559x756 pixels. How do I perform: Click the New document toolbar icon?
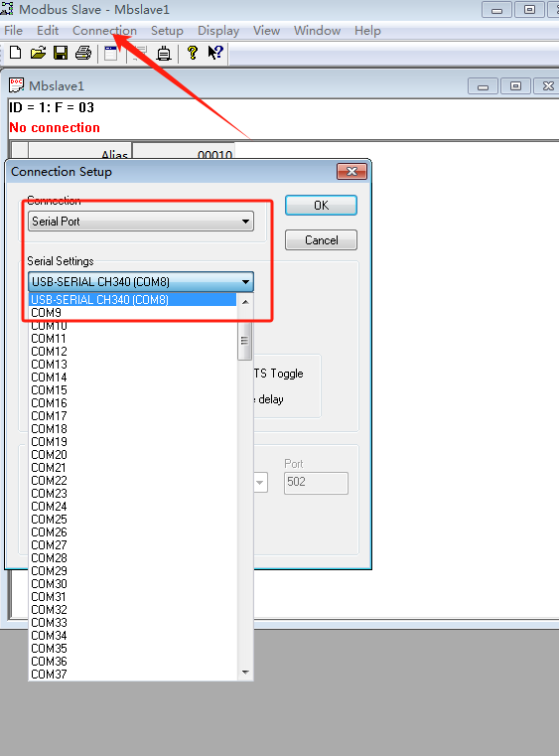coord(16,53)
